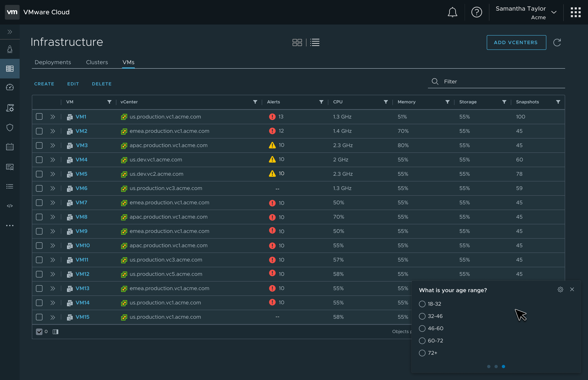The width and height of the screenshot is (588, 380).
Task: Click the DELETE action
Action: click(x=102, y=84)
